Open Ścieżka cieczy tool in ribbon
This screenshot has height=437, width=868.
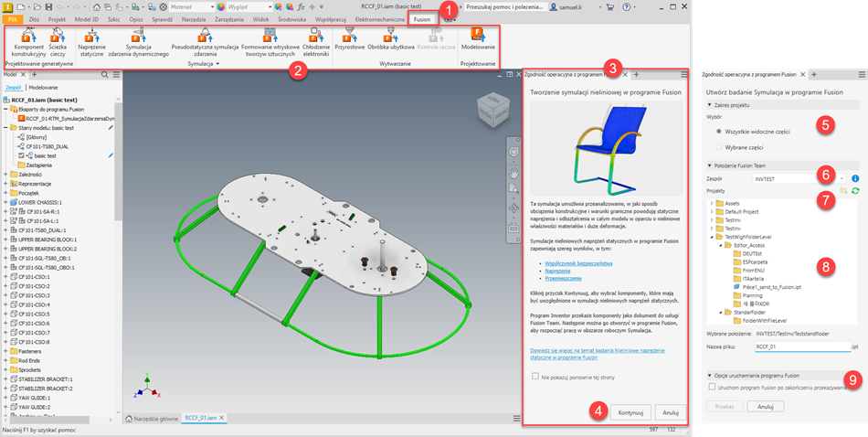point(57,44)
